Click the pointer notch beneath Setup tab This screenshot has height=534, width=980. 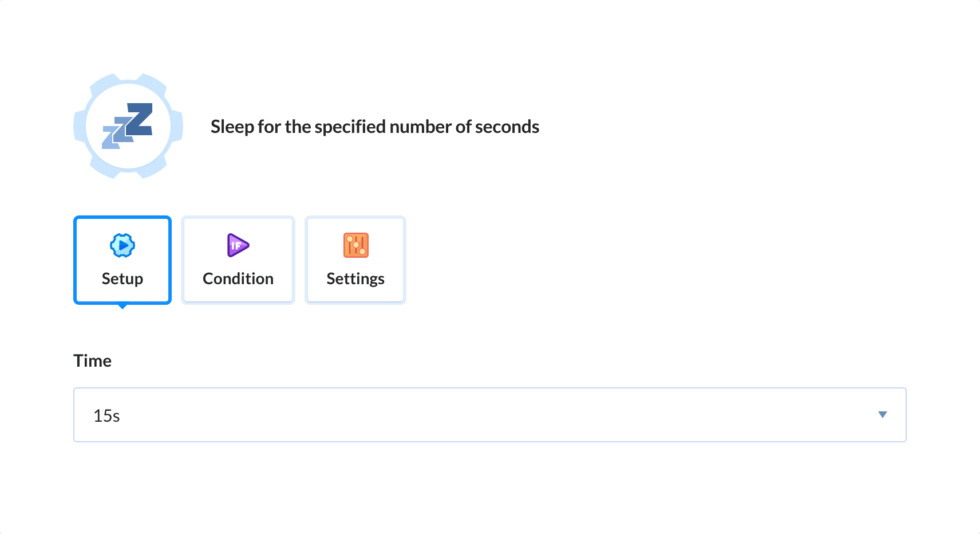pyautogui.click(x=122, y=307)
